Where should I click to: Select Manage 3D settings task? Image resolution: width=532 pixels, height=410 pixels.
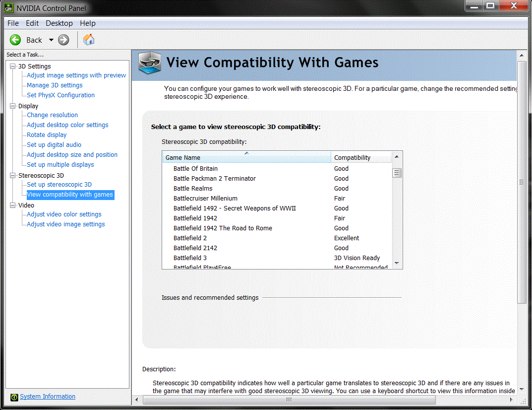(x=55, y=85)
